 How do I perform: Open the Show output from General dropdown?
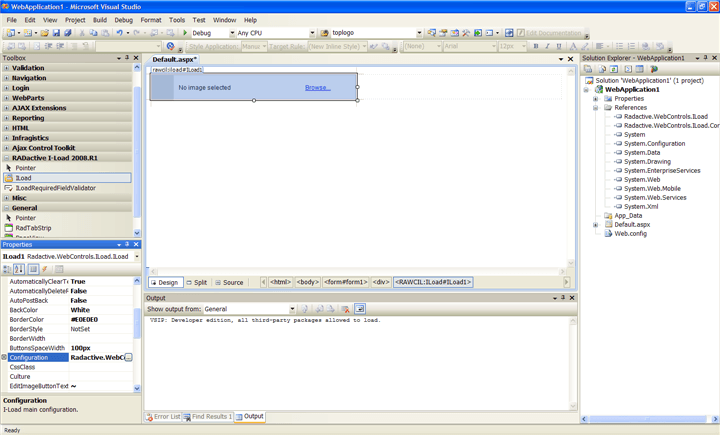pyautogui.click(x=292, y=309)
